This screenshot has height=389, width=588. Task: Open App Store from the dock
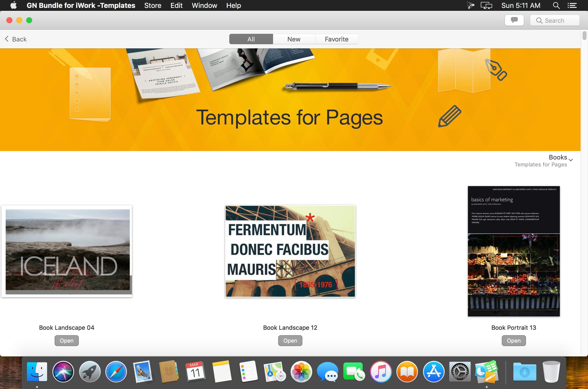click(x=434, y=371)
